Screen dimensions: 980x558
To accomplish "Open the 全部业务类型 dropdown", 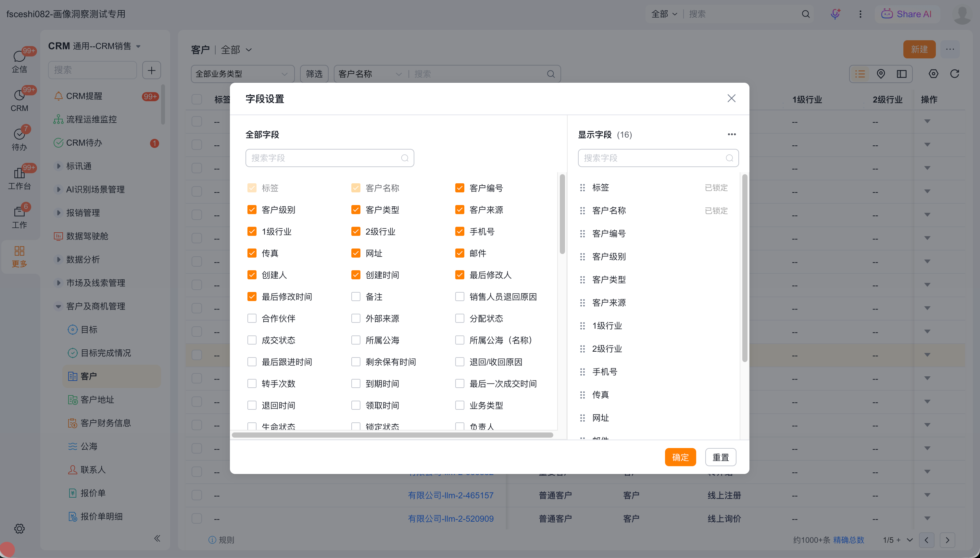I will pyautogui.click(x=243, y=74).
